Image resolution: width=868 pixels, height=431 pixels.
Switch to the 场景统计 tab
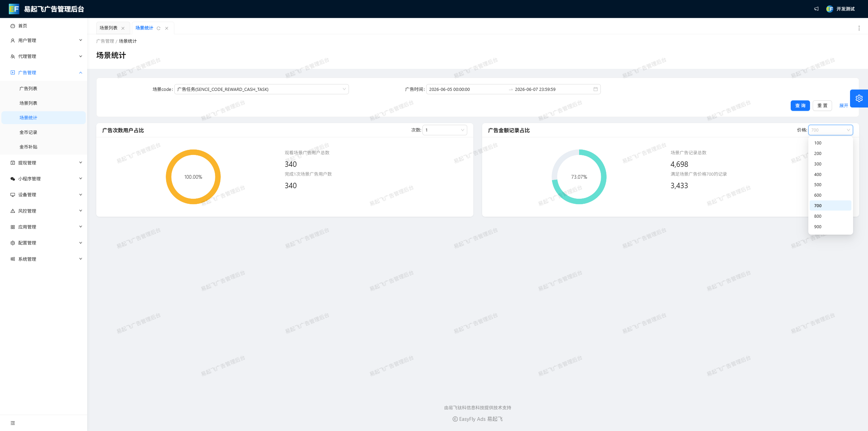(144, 28)
